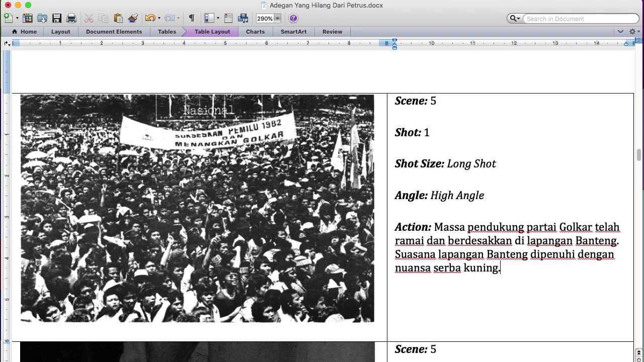
Task: Click the Paste clipboard icon
Action: pos(118,19)
